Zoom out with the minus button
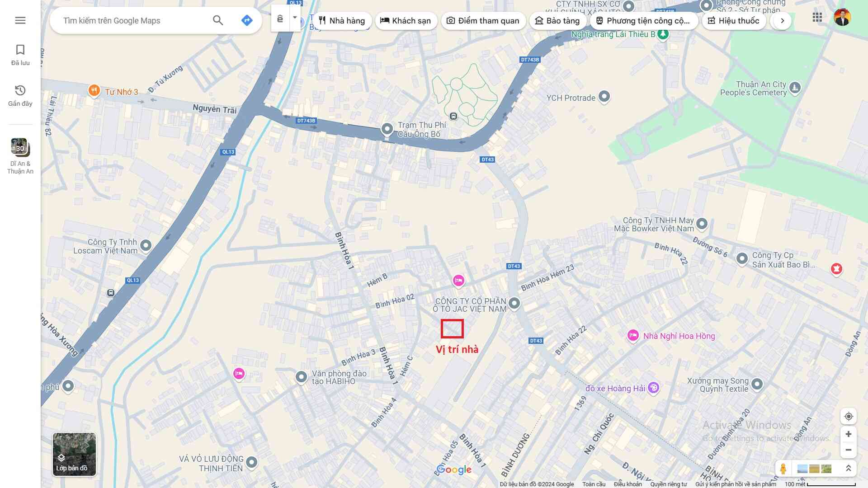868x488 pixels. tap(849, 450)
